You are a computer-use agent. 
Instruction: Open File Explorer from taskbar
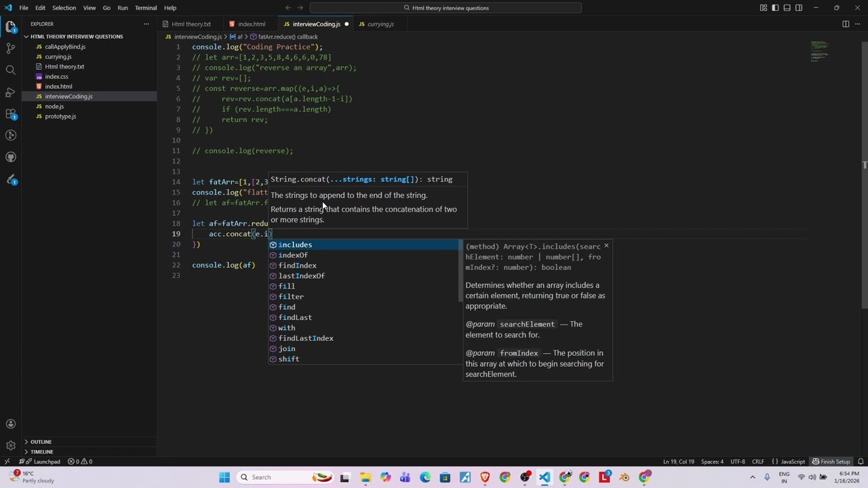tap(365, 477)
